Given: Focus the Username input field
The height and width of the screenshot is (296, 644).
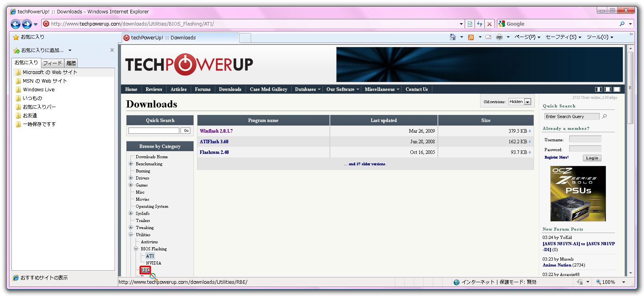Looking at the screenshot, I should click(x=585, y=139).
